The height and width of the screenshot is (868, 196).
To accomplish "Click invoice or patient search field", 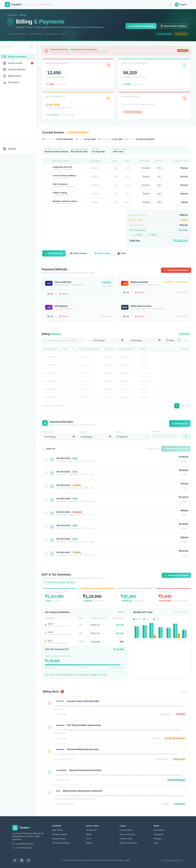I will pos(166,436).
